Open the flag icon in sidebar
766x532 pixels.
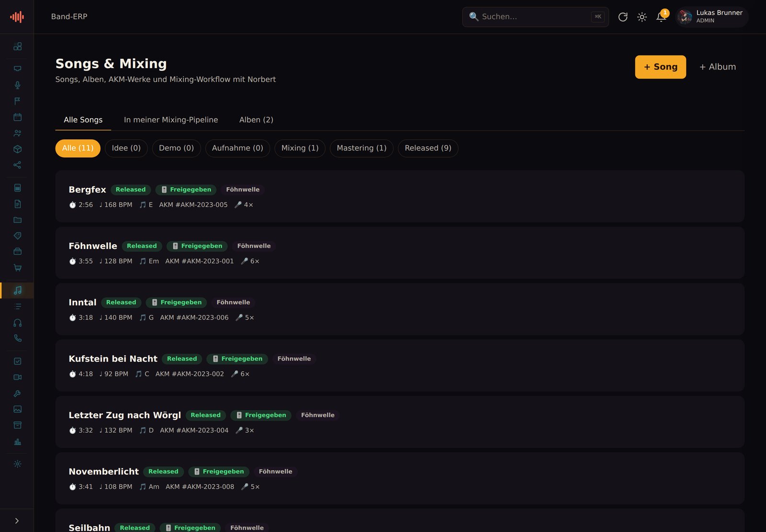tap(17, 101)
